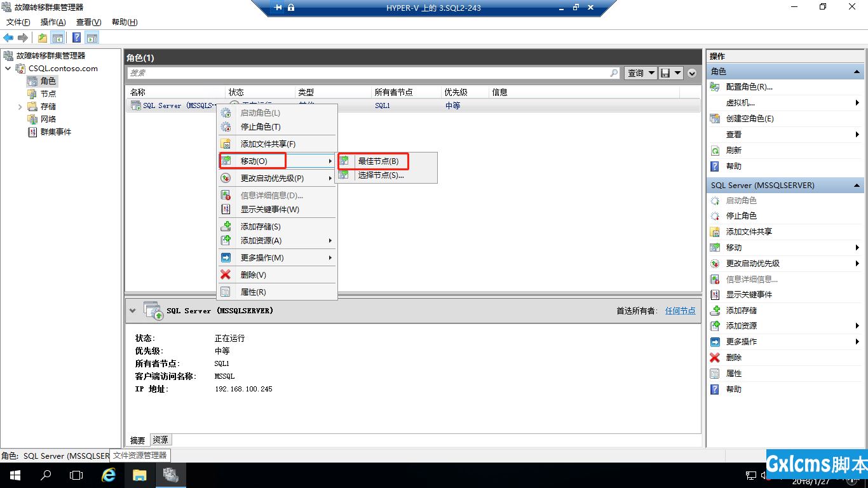
Task: Open the 文件(F) menu
Action: (18, 22)
